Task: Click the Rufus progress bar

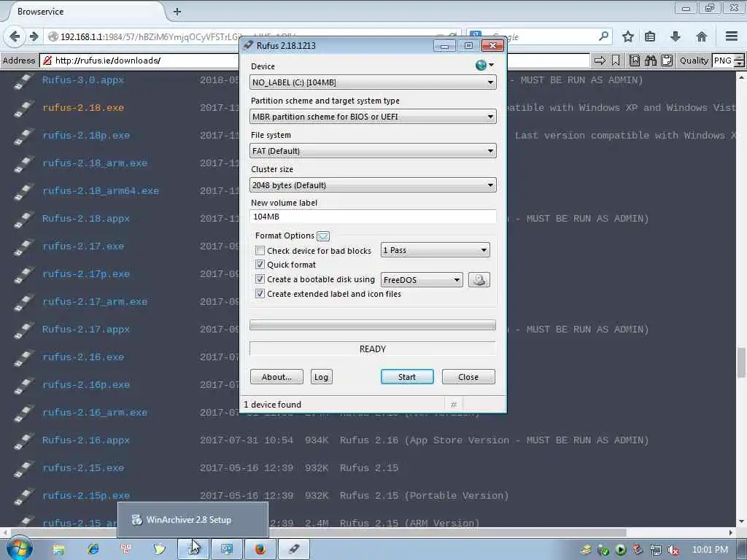Action: (373, 325)
